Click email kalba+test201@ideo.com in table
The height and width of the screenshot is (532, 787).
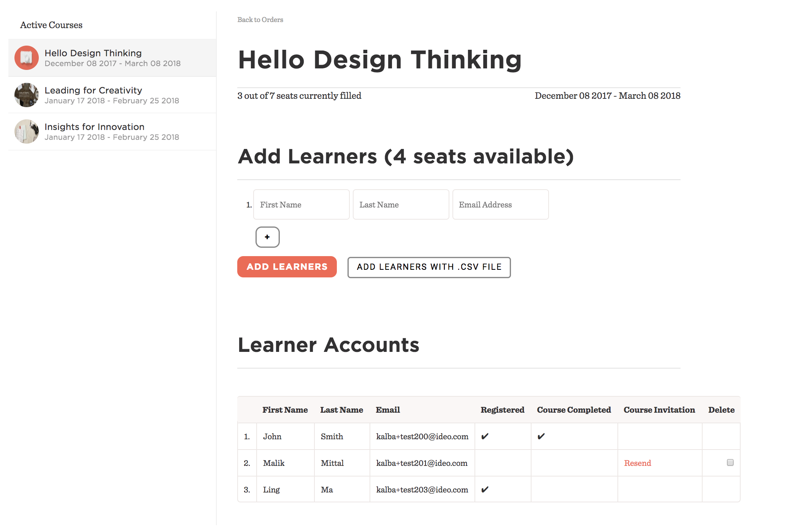tap(422, 463)
